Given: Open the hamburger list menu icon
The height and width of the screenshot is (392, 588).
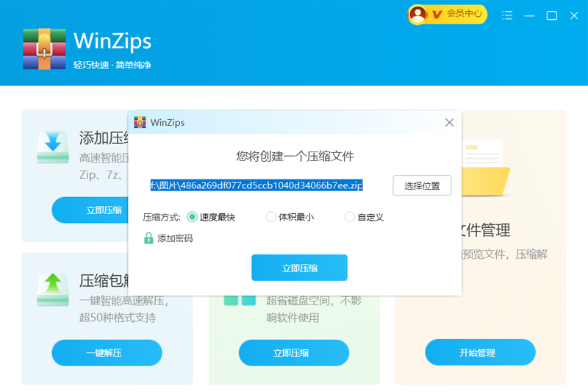Looking at the screenshot, I should (x=507, y=15).
